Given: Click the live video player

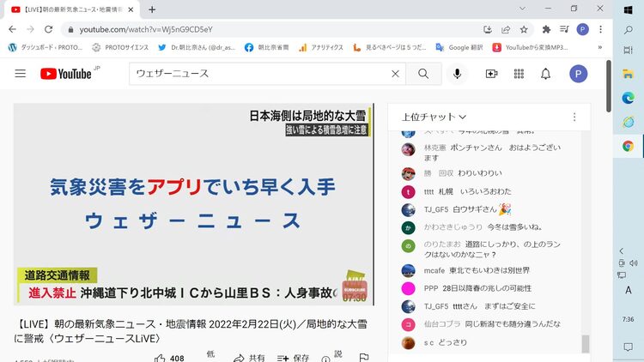Looking at the screenshot, I should coord(193,204).
